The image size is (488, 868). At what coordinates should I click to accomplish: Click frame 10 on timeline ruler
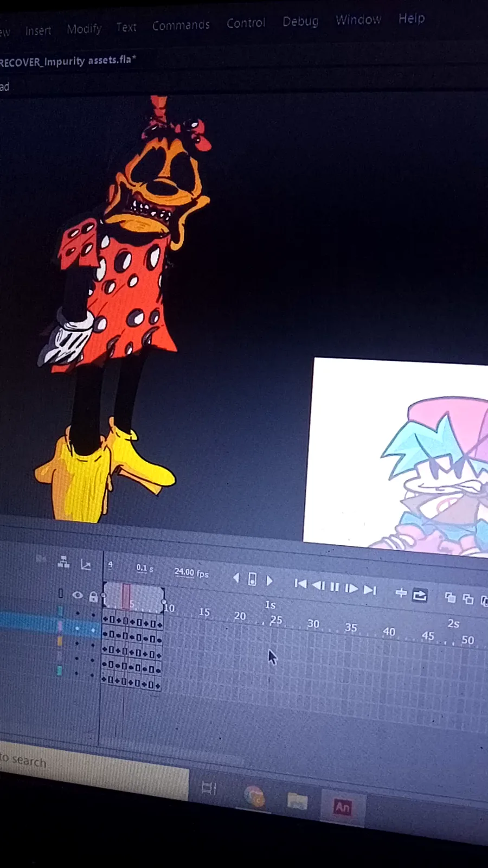pos(170,608)
